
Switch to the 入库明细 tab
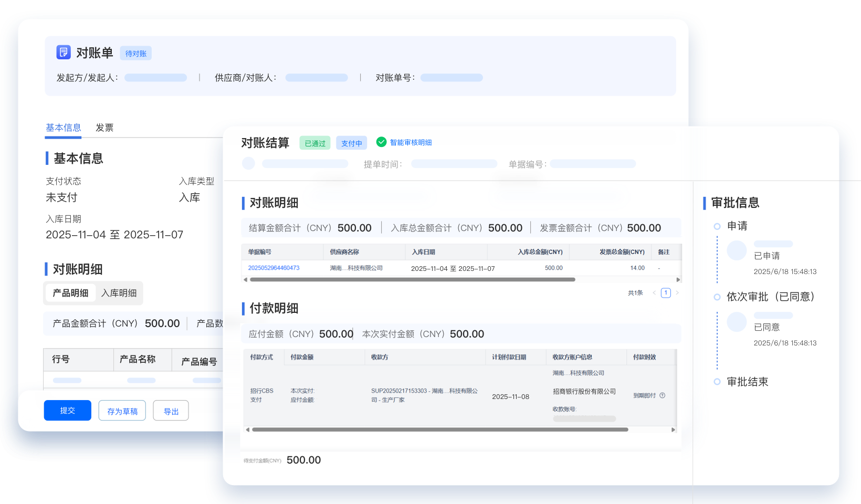coord(119,293)
